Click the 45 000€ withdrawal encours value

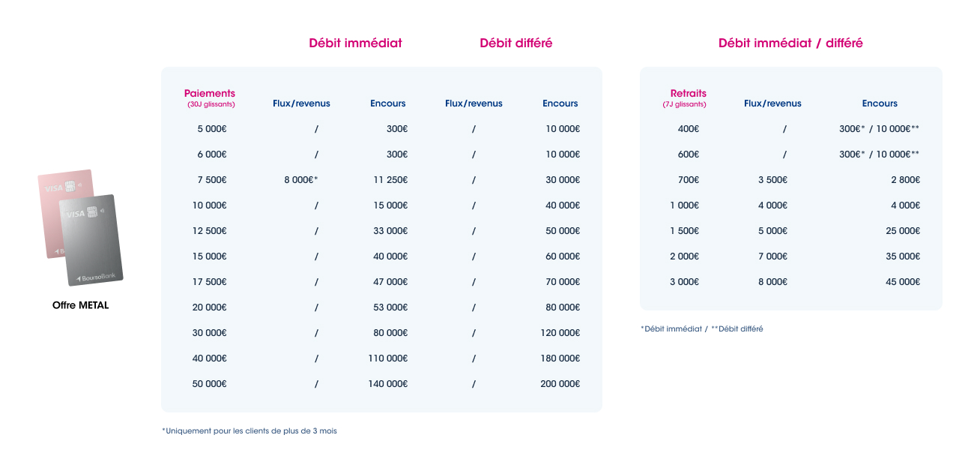click(x=903, y=282)
